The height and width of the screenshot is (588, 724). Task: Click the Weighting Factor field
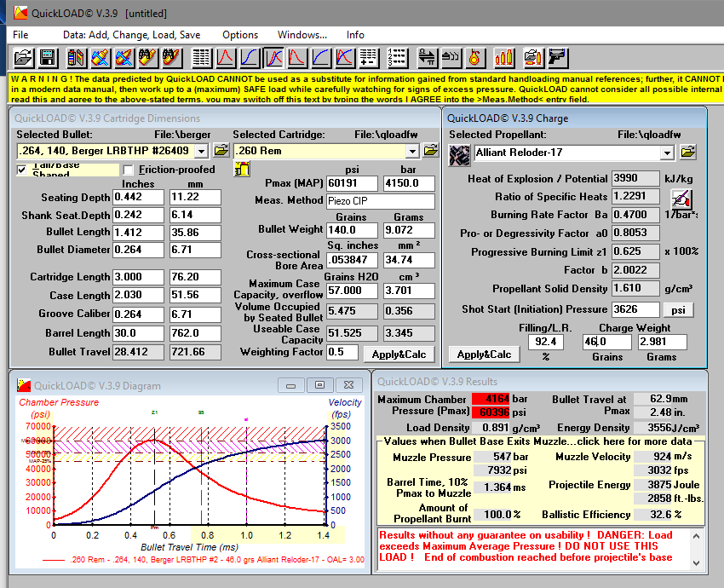342,352
